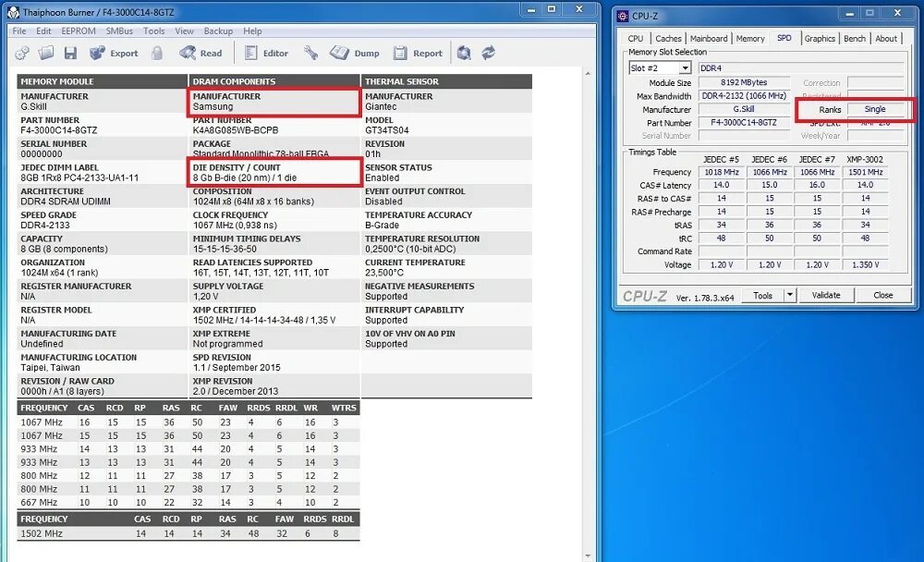Open the Edit menu
The image size is (924, 562).
coord(43,31)
